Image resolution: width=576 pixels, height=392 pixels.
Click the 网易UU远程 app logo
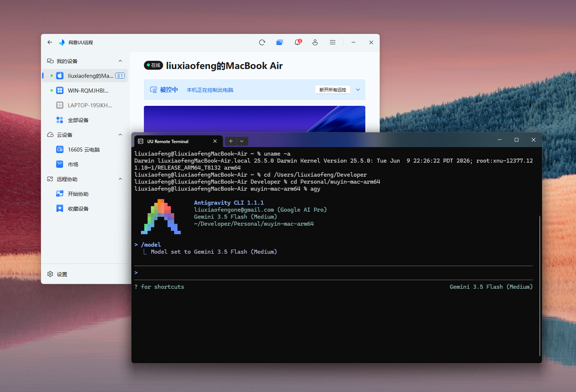pyautogui.click(x=62, y=42)
